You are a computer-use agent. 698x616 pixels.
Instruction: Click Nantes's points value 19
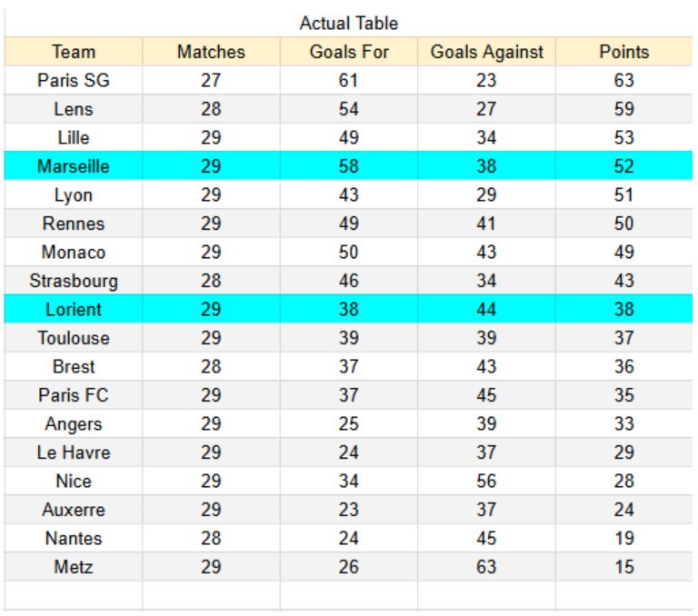pyautogui.click(x=623, y=539)
